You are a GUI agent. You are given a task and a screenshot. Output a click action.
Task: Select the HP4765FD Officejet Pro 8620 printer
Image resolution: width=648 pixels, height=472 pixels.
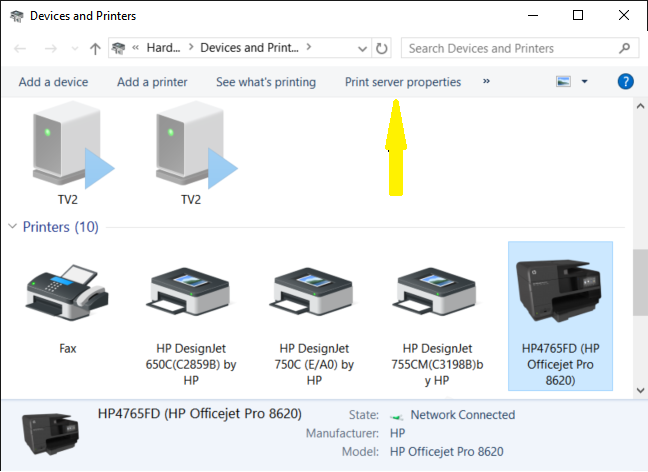click(x=560, y=316)
